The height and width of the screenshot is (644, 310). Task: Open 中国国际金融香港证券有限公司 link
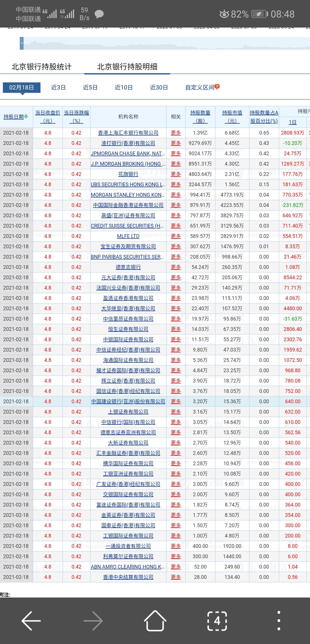point(128,205)
